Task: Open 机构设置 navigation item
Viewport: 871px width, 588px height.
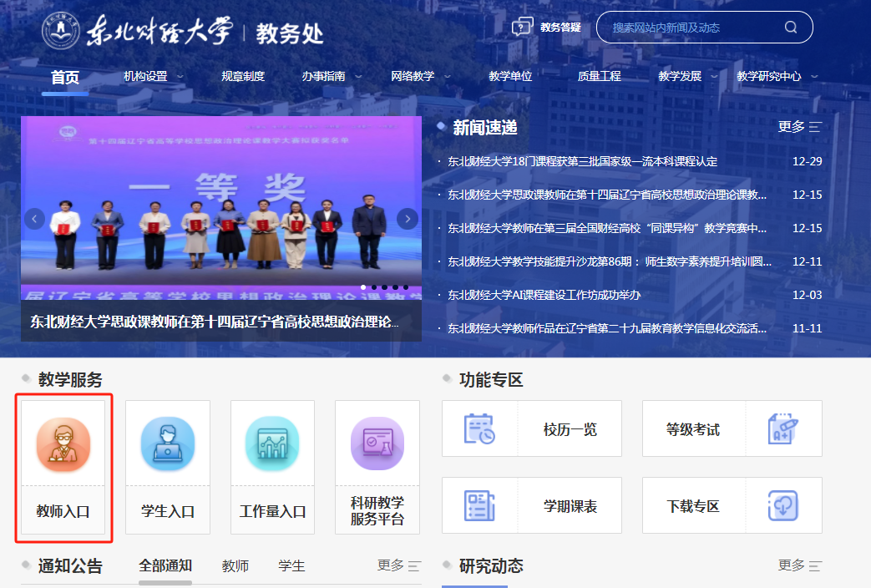Action: [x=145, y=76]
